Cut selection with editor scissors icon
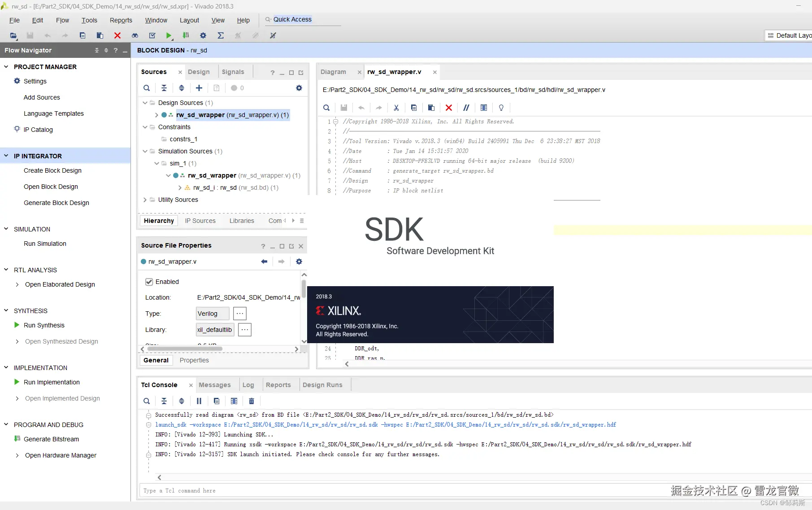Image resolution: width=812 pixels, height=510 pixels. point(396,108)
